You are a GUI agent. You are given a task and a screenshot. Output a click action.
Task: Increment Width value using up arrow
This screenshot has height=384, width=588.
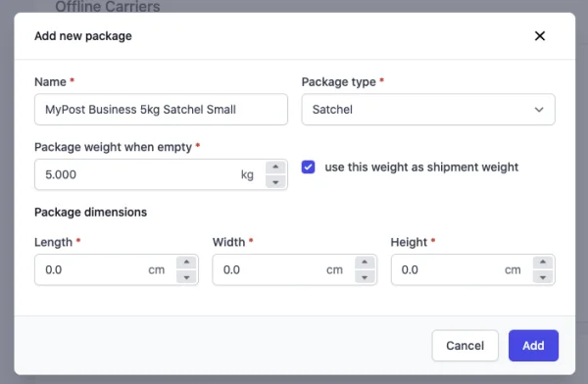click(365, 263)
